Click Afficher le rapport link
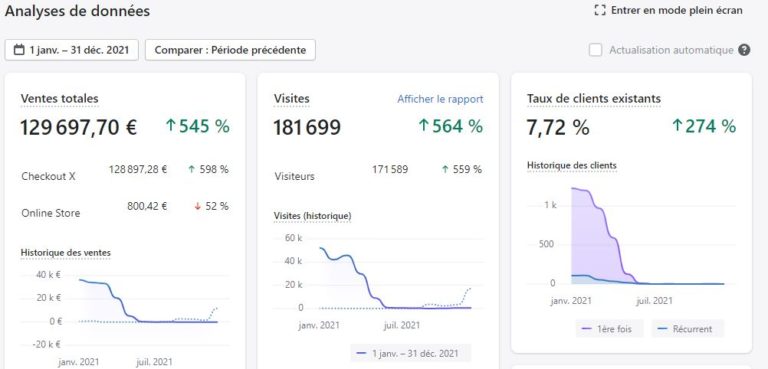 click(x=440, y=99)
